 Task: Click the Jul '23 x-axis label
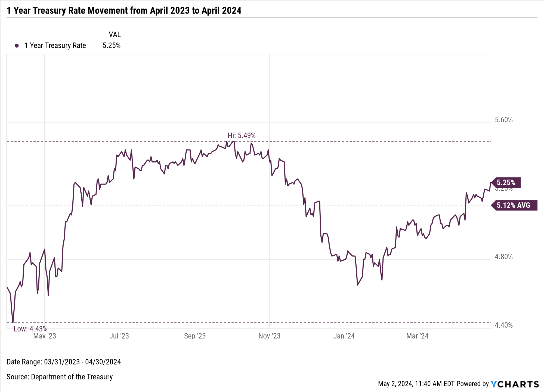coord(119,336)
